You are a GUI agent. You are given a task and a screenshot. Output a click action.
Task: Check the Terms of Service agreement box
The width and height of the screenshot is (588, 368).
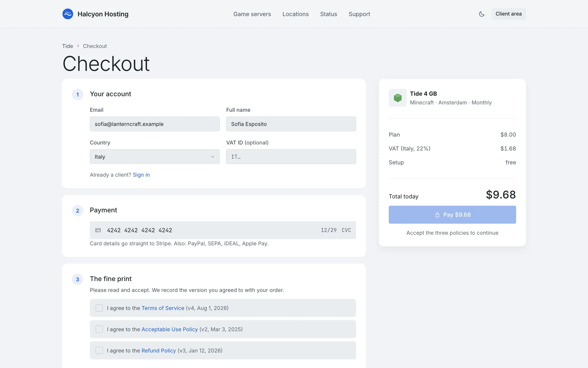[99, 308]
